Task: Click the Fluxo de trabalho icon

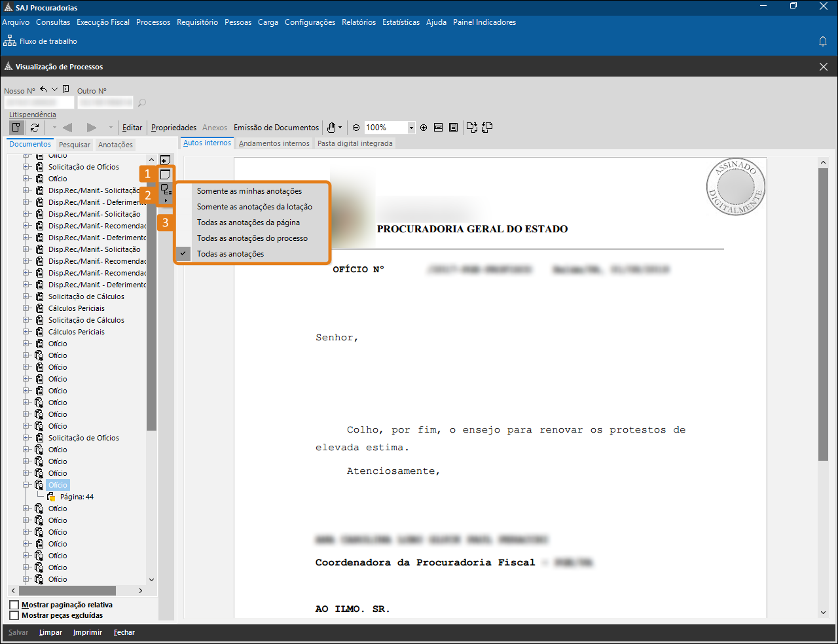Action: tap(10, 41)
